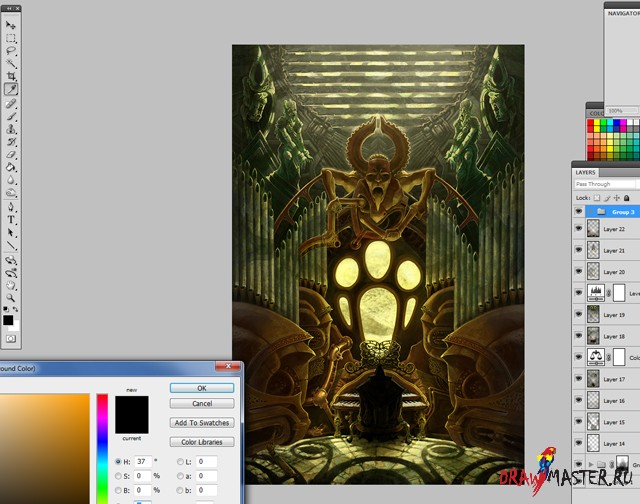Click the vertical hue slider strip

102,449
